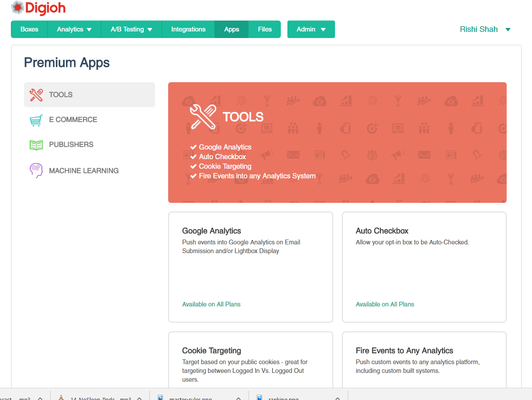The height and width of the screenshot is (400, 532).
Task: Click the ranking.png file icon in downloads bar
Action: pyautogui.click(x=259, y=398)
